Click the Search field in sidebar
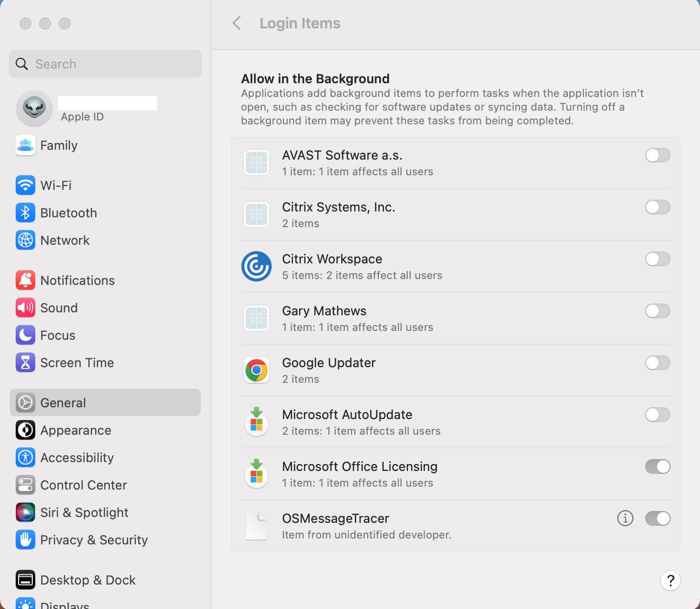 pos(105,64)
